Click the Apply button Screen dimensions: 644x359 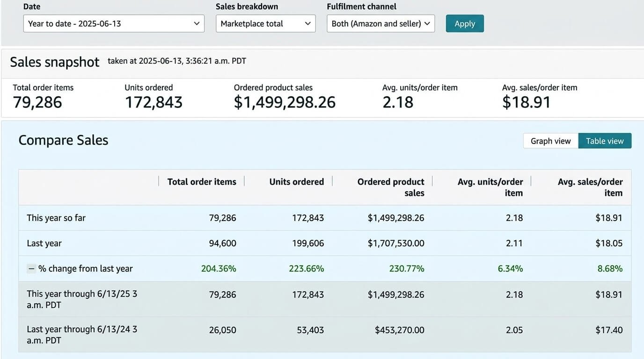pos(465,23)
